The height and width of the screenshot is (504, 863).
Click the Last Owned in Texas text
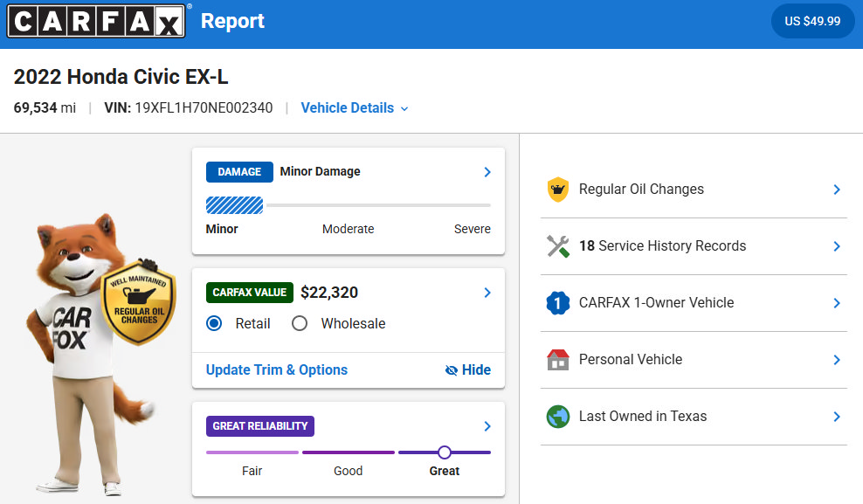pos(642,417)
